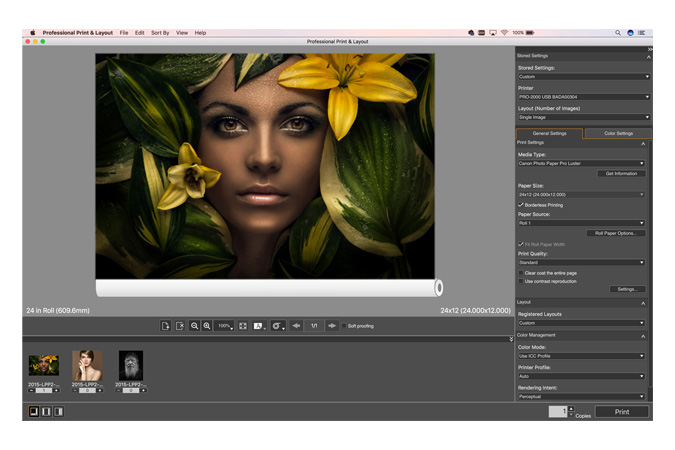Open the 100% zoom level dropdown
The image size is (675, 450).
(x=225, y=326)
